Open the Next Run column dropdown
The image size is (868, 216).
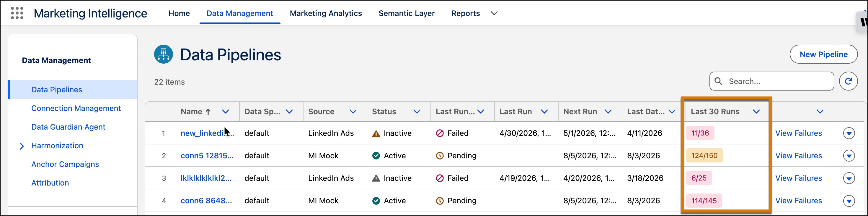608,112
